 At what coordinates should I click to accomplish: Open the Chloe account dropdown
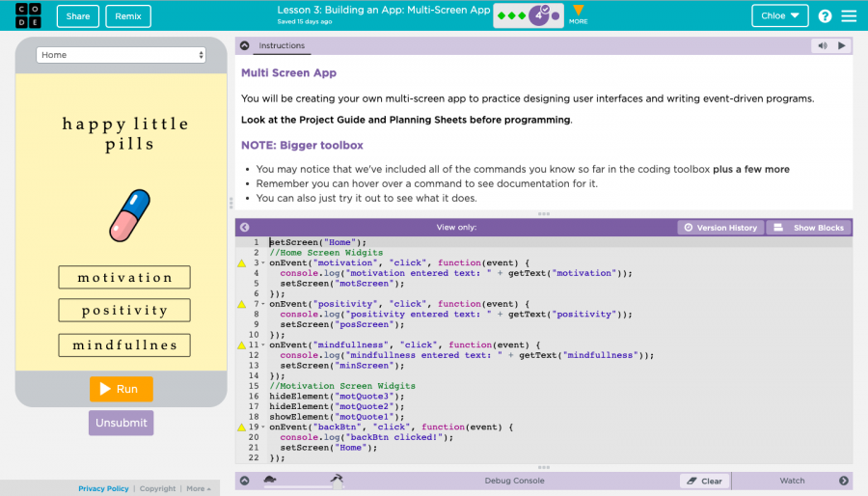[x=779, y=15]
